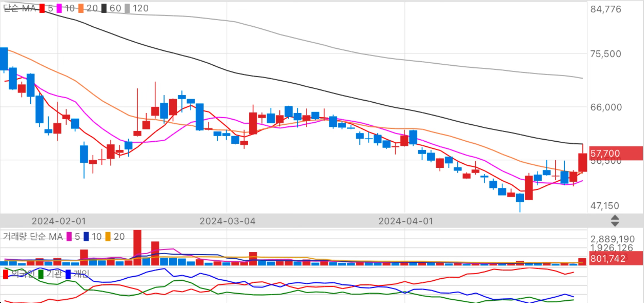Click the orange volume MA 20 swatch
This screenshot has width=644, height=303.
click(x=108, y=236)
